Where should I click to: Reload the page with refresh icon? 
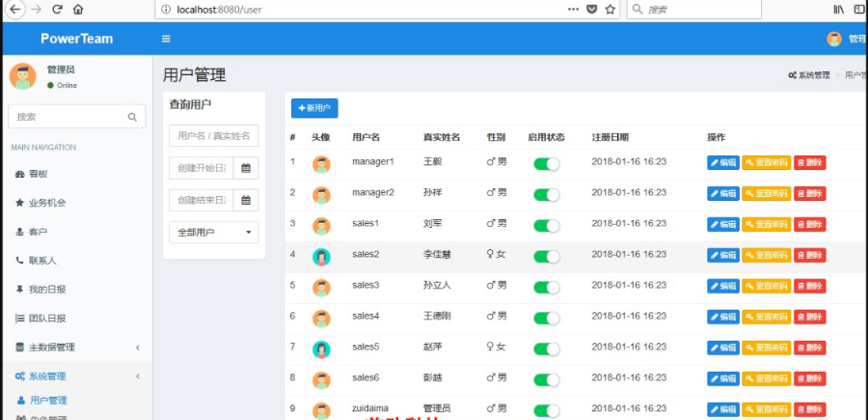click(57, 10)
